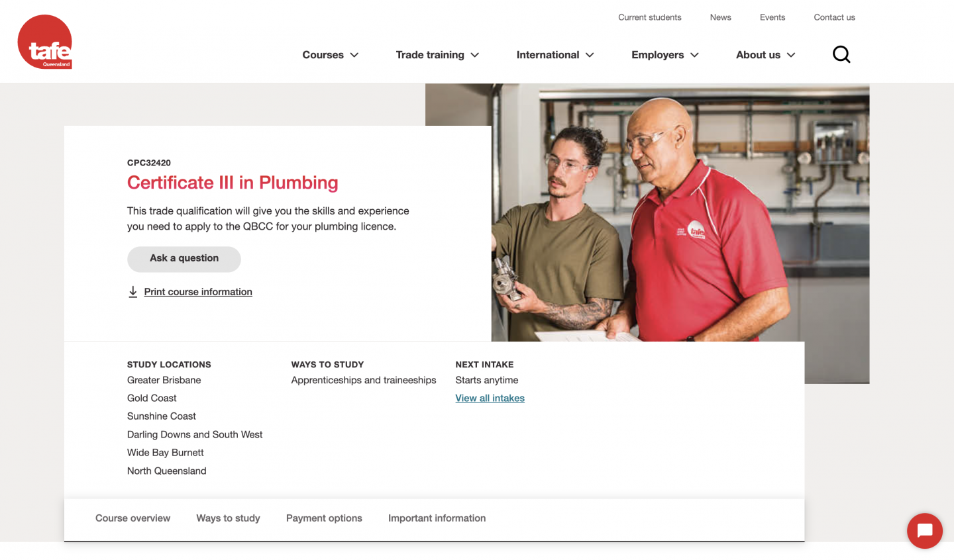Visit the Events page
This screenshot has width=954, height=560.
click(x=772, y=17)
